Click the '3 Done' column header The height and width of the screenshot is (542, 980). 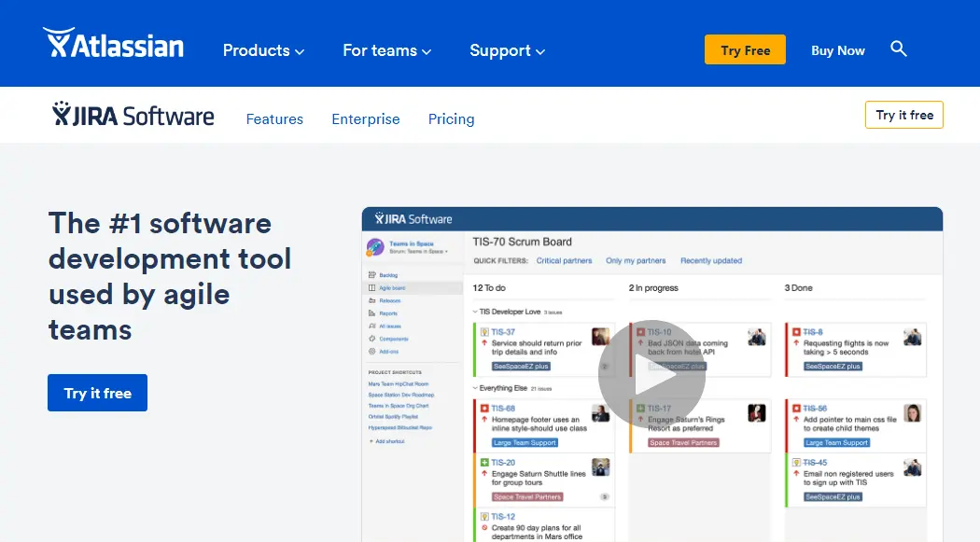tap(798, 288)
